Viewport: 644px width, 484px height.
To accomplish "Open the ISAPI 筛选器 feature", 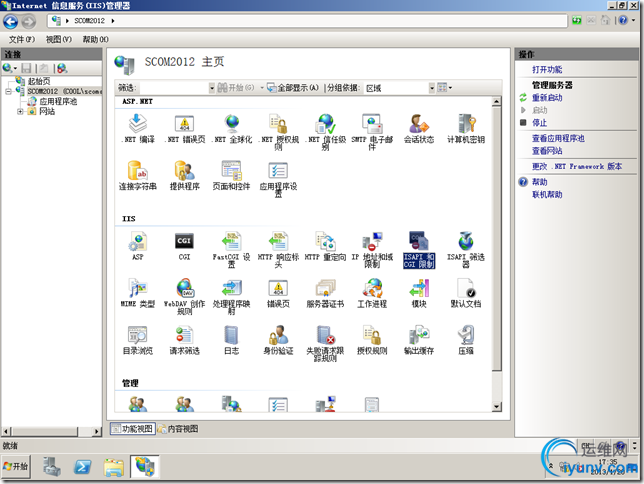I will pos(466,249).
